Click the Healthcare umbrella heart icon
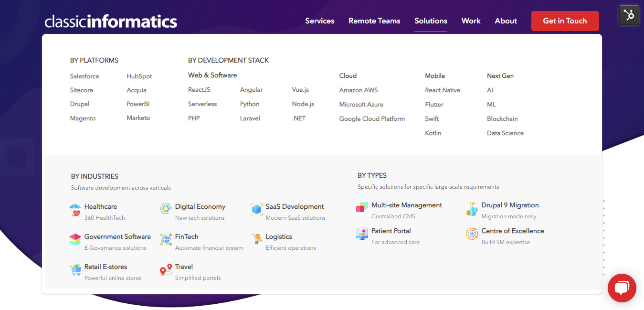The height and width of the screenshot is (310, 644). [x=75, y=210]
